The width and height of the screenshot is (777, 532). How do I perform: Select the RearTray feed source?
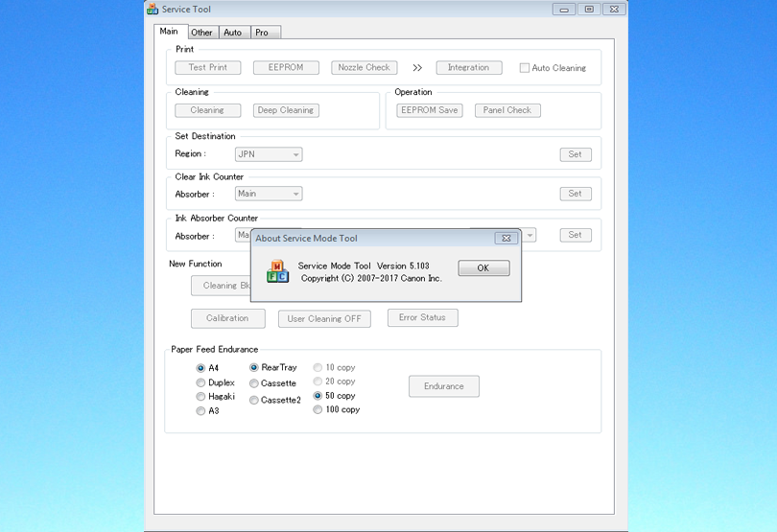coord(253,367)
